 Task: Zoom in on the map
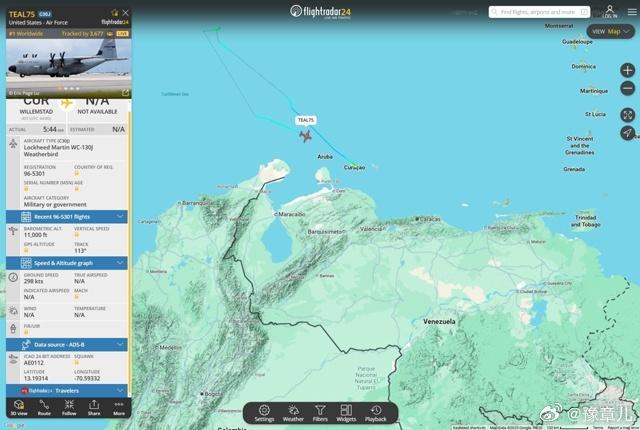point(627,70)
